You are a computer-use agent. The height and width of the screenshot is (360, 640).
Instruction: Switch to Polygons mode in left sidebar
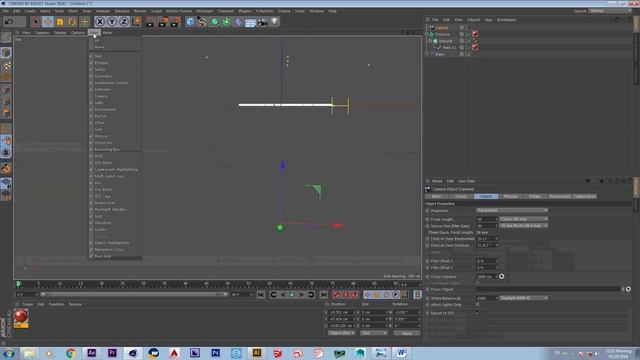(x=6, y=113)
